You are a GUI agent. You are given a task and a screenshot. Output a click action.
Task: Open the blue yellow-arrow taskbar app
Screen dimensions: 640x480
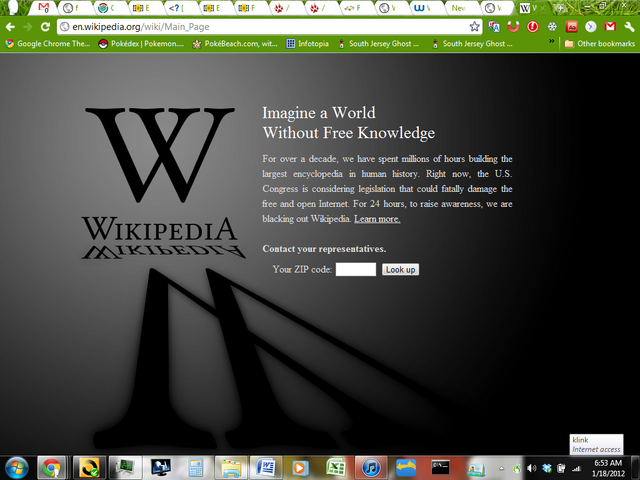(x=407, y=468)
